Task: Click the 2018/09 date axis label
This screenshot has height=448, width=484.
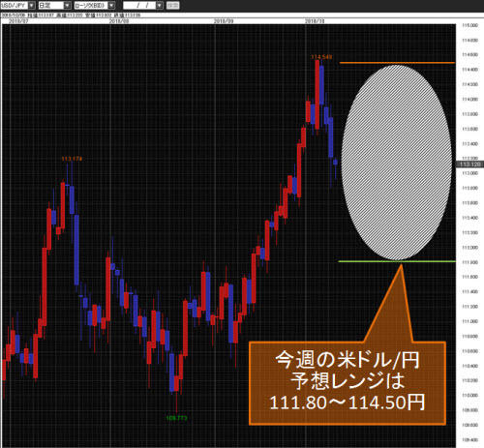Action: point(224,21)
